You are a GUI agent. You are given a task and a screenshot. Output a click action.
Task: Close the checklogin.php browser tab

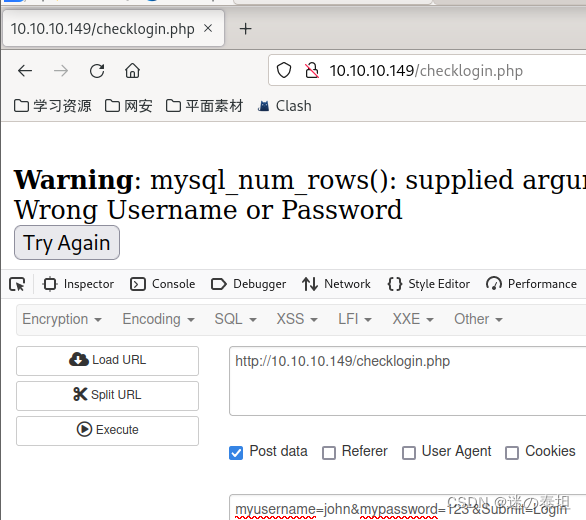coord(208,28)
